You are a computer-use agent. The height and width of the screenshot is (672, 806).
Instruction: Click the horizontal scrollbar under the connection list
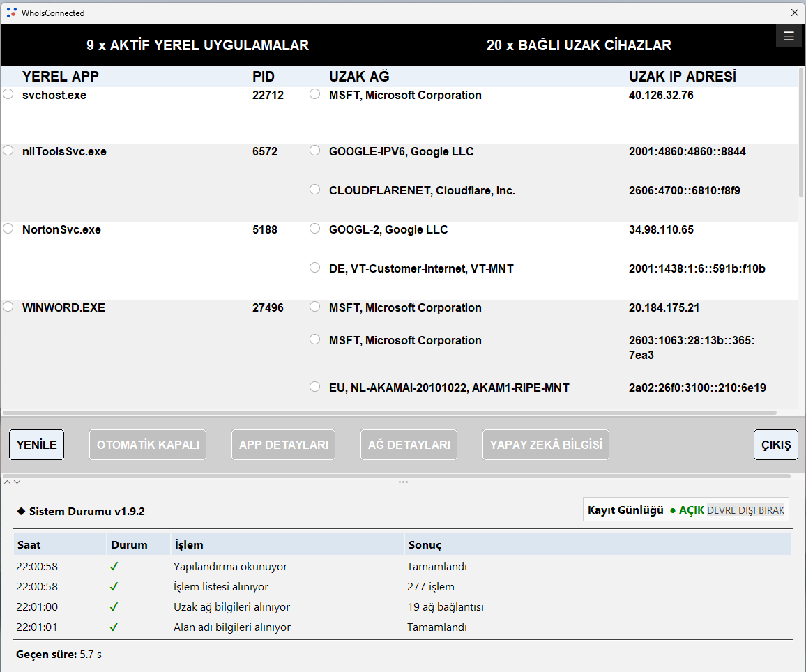pos(390,413)
